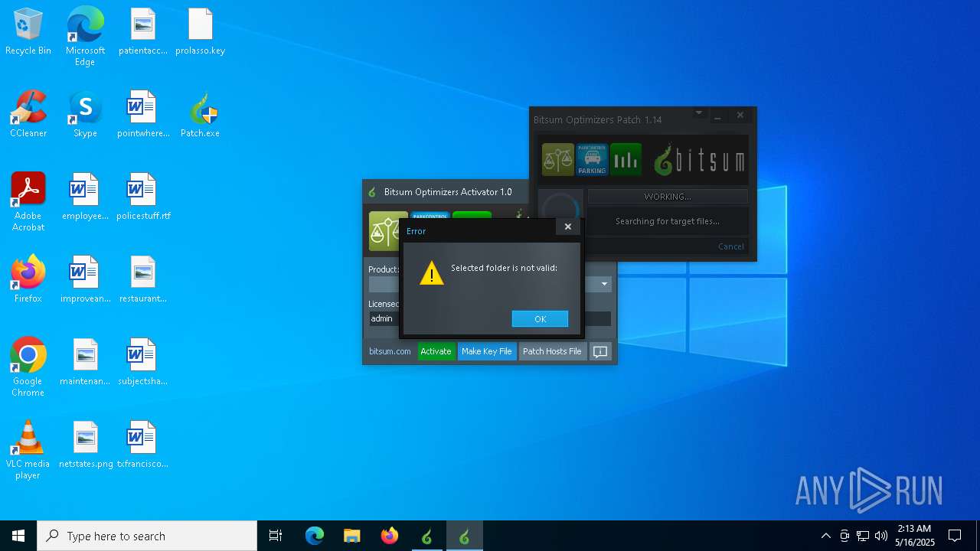Viewport: 980px width, 551px height.
Task: Select the prolasso.key file icon
Action: click(200, 31)
